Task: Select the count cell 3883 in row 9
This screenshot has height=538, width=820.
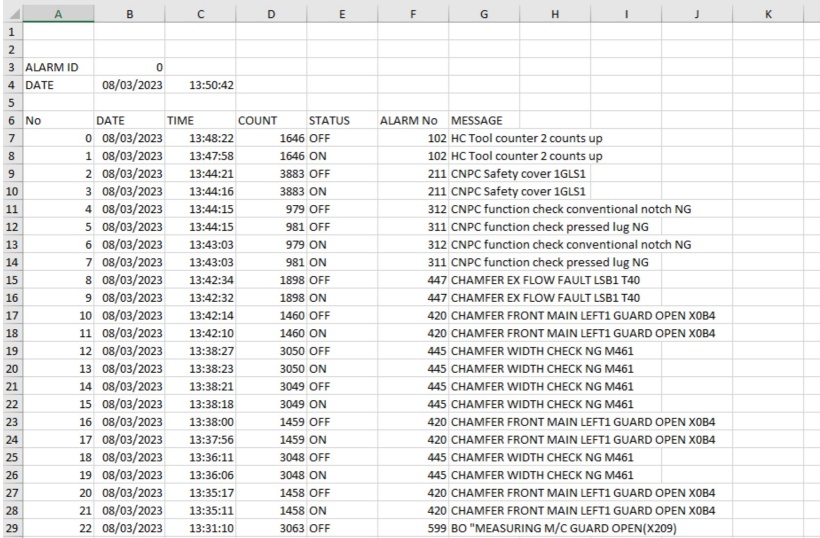Action: (269, 174)
